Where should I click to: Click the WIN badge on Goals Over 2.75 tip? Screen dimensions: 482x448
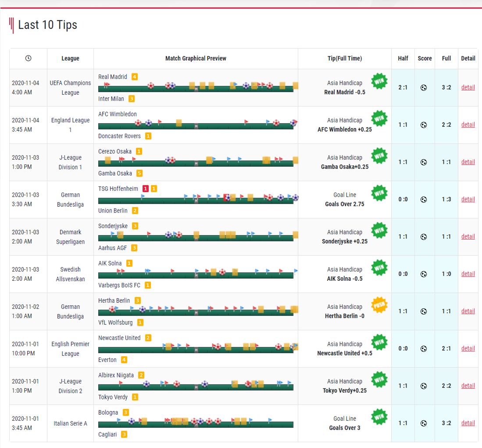pyautogui.click(x=379, y=193)
